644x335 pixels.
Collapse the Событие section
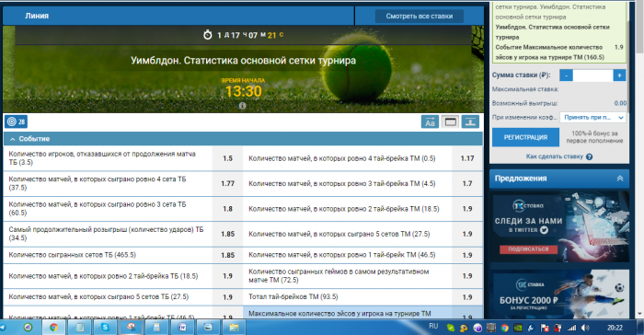click(x=12, y=139)
